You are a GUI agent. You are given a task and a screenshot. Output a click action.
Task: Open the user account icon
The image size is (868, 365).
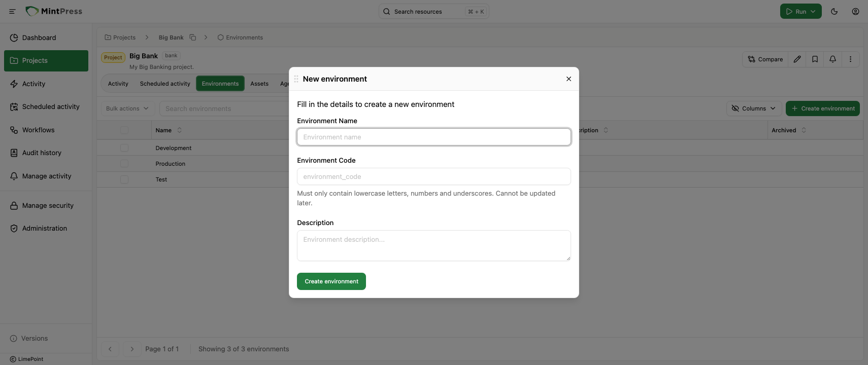tap(855, 11)
